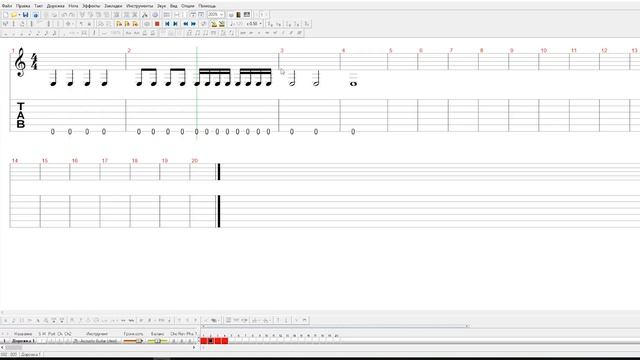Open the Нота menu
Viewport: 640px width, 360px height.
pyautogui.click(x=73, y=6)
